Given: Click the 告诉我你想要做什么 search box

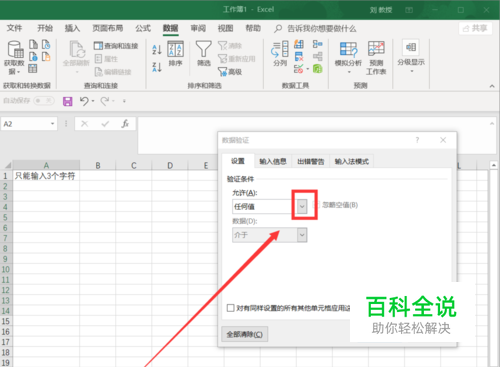Looking at the screenshot, I should 315,29.
